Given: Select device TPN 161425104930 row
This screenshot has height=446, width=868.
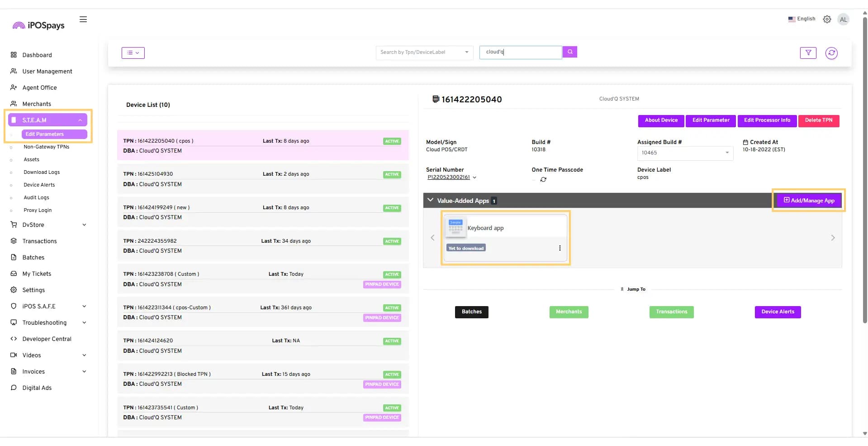Looking at the screenshot, I should coord(263,179).
